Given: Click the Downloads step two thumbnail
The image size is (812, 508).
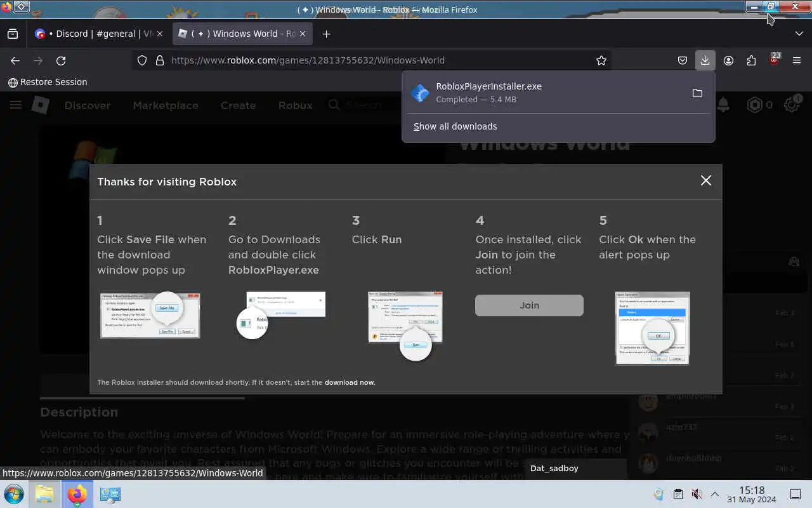Looking at the screenshot, I should (x=280, y=315).
